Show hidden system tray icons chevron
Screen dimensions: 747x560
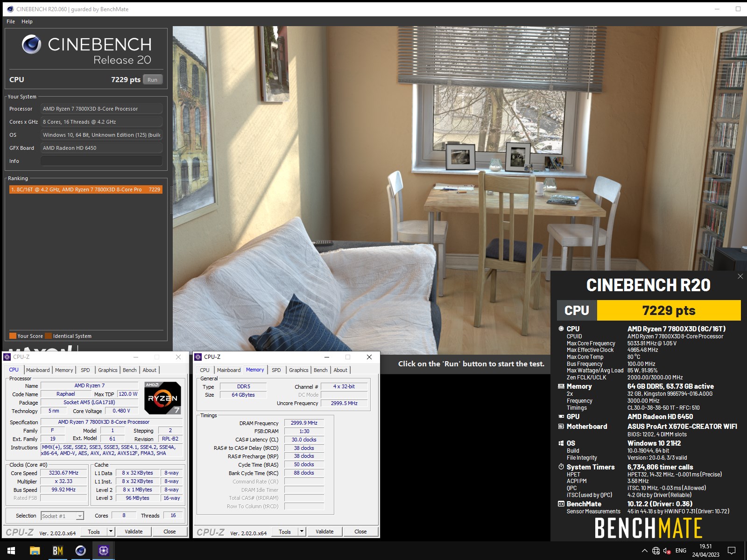coord(644,551)
